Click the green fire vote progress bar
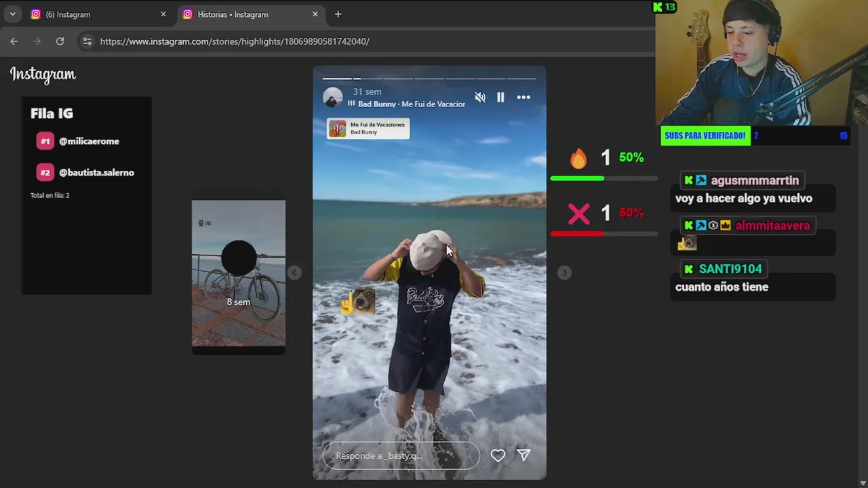 coord(604,178)
